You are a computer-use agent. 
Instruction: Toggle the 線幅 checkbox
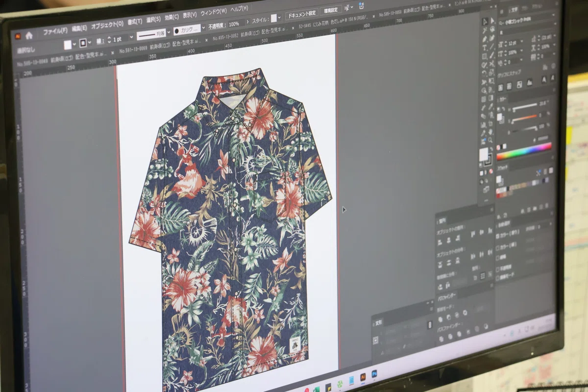[x=498, y=258]
